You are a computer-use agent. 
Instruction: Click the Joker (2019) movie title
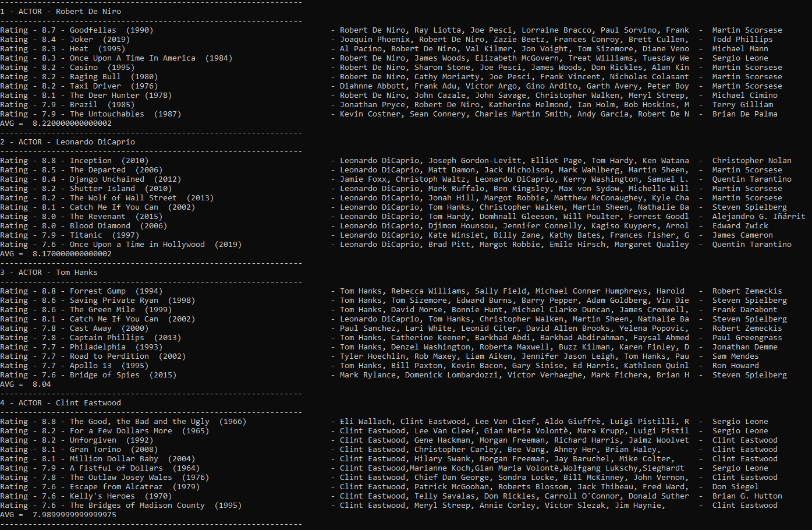100,40
